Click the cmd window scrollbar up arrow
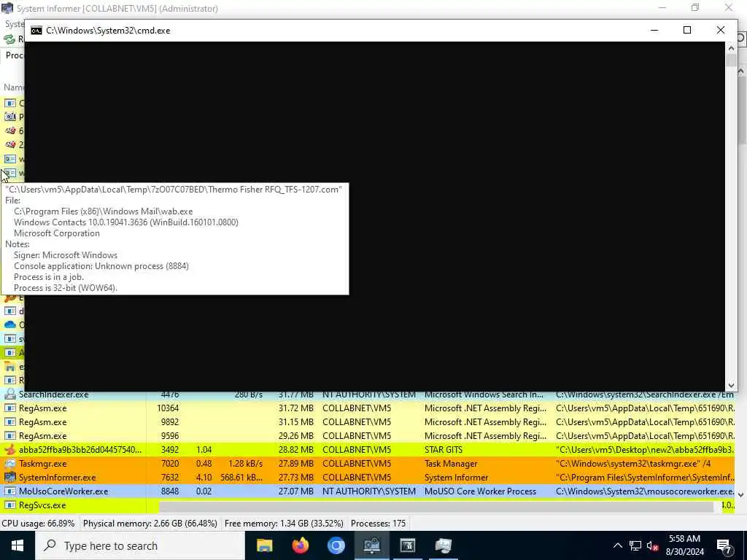Viewport: 747px width, 560px height. coord(731,48)
